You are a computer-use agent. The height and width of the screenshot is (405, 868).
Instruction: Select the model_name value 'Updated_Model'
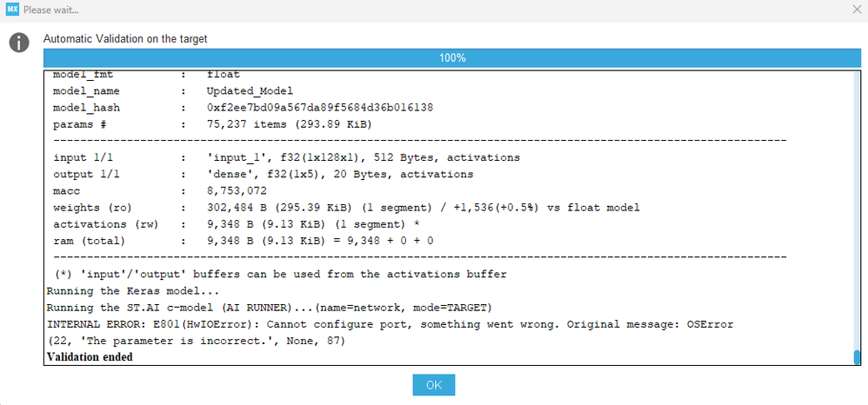(x=250, y=91)
